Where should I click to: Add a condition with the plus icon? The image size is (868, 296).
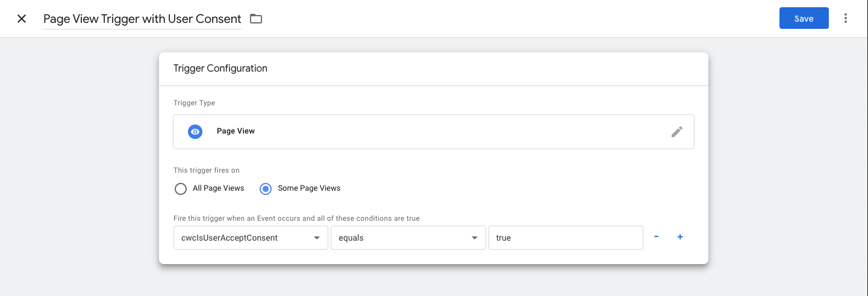pos(680,237)
